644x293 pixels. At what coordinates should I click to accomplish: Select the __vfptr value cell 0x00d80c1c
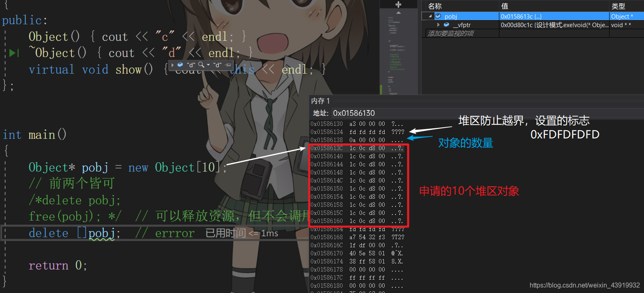pyautogui.click(x=554, y=25)
